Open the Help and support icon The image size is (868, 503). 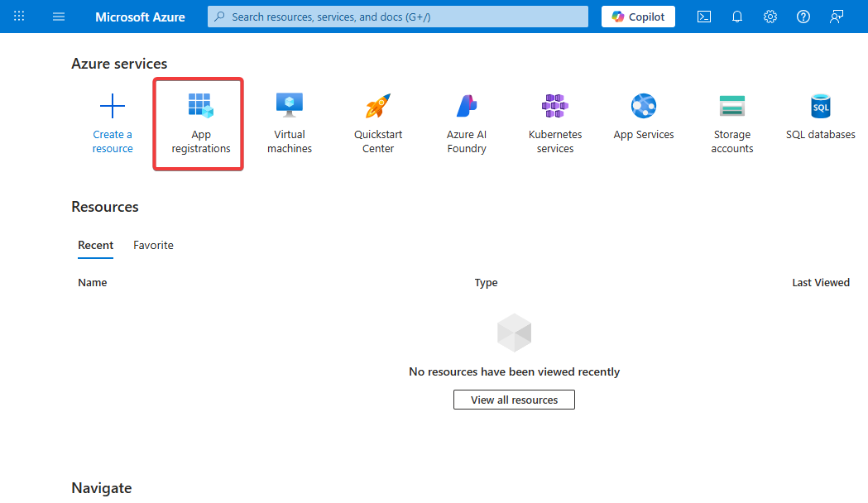(803, 17)
